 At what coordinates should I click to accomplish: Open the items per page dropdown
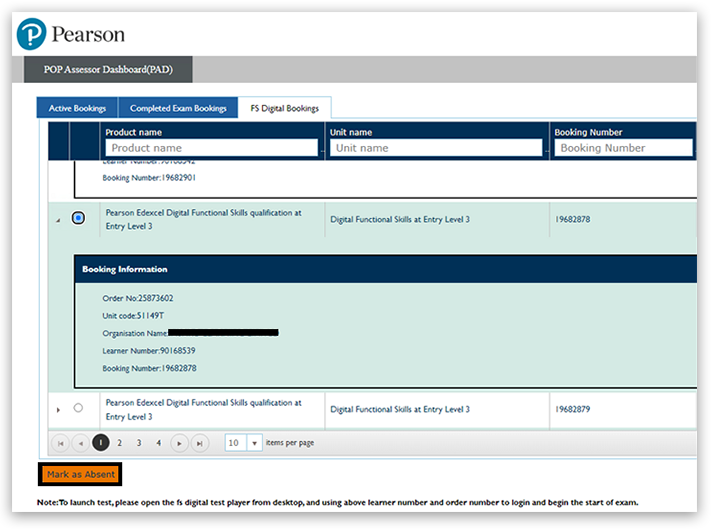coord(254,443)
